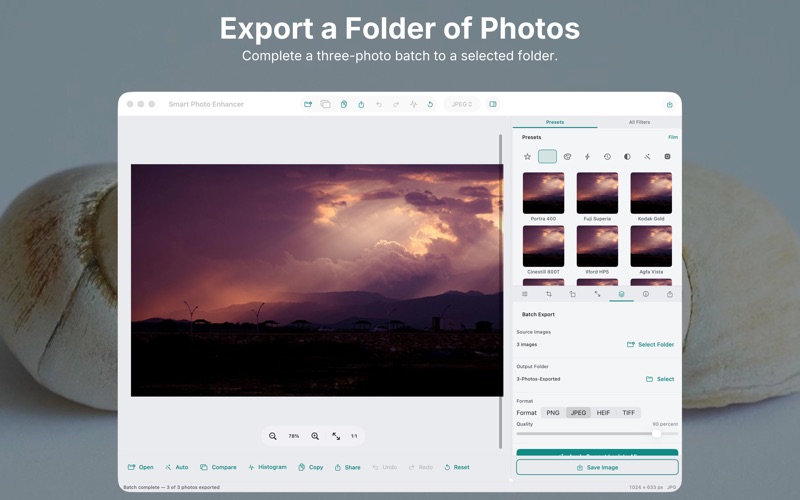Apply the Cinestill 800T preset
Screen dimensions: 800x500
tap(543, 246)
